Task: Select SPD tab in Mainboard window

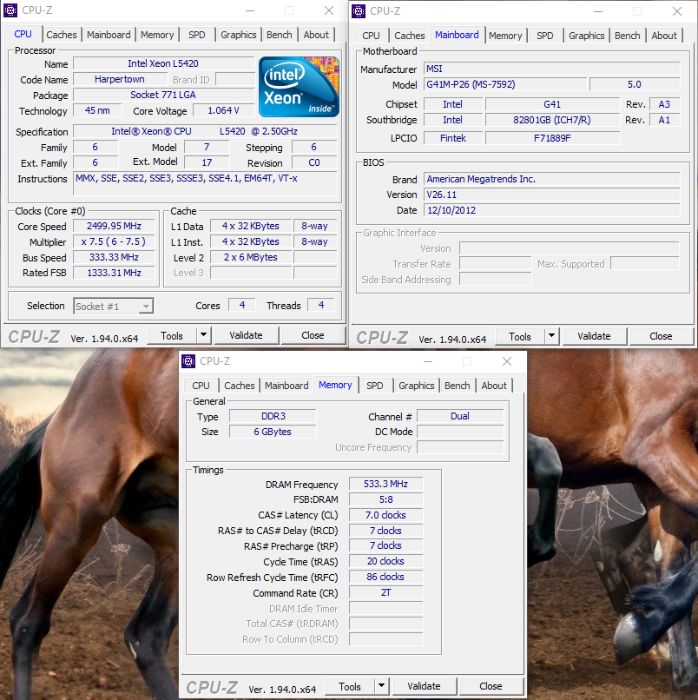Action: pos(545,36)
